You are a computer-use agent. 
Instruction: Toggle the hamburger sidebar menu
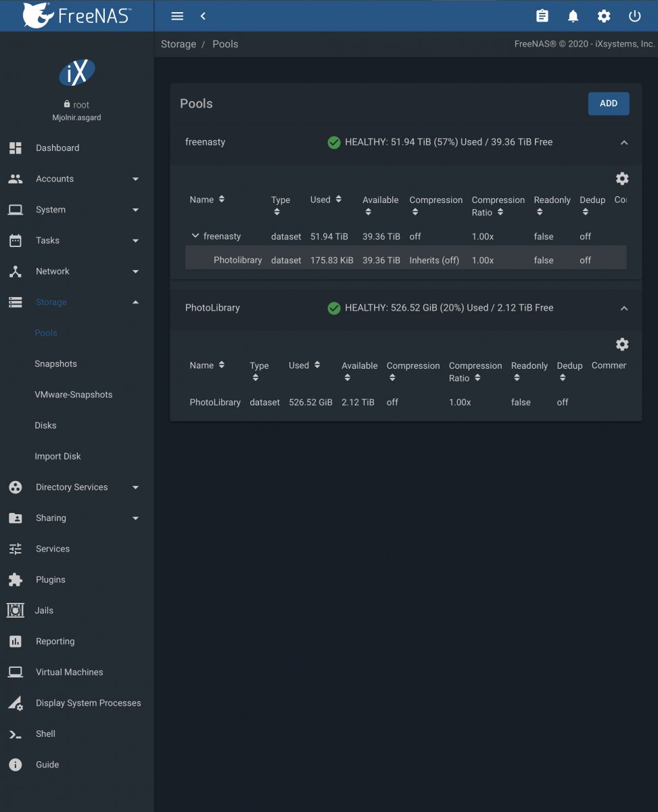pos(177,16)
